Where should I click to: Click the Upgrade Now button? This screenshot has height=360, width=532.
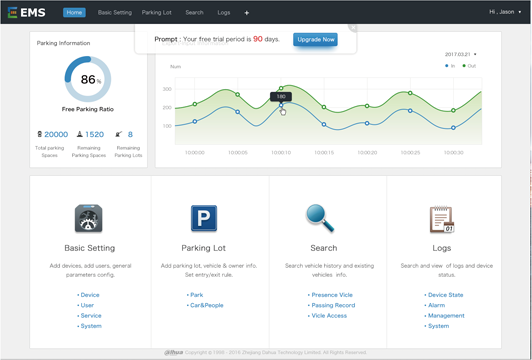315,39
